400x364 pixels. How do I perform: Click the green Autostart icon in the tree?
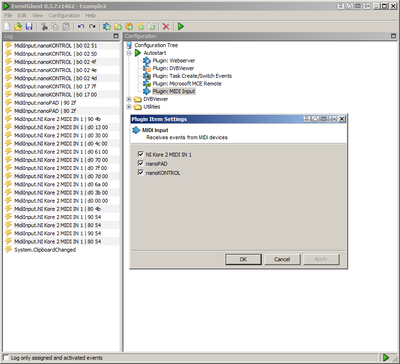[x=138, y=53]
